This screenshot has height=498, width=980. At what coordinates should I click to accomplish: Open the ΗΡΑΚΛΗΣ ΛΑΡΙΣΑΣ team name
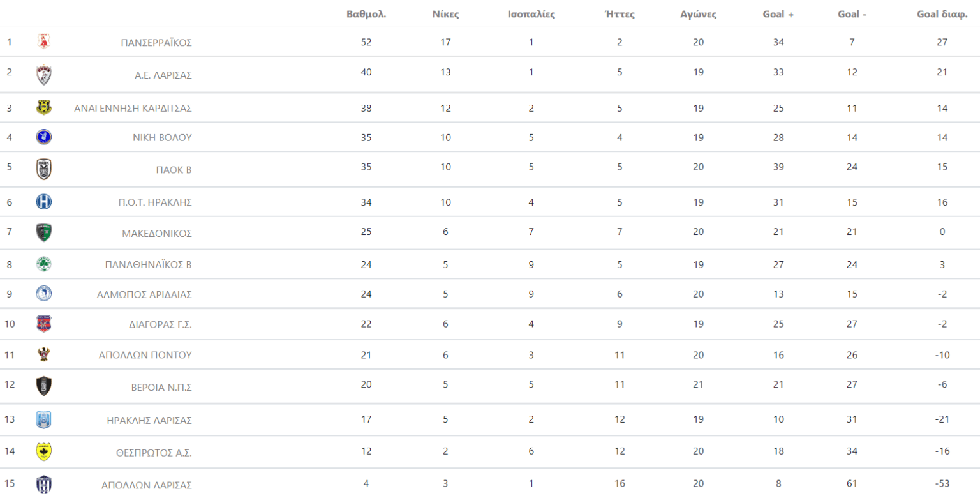tap(149, 420)
